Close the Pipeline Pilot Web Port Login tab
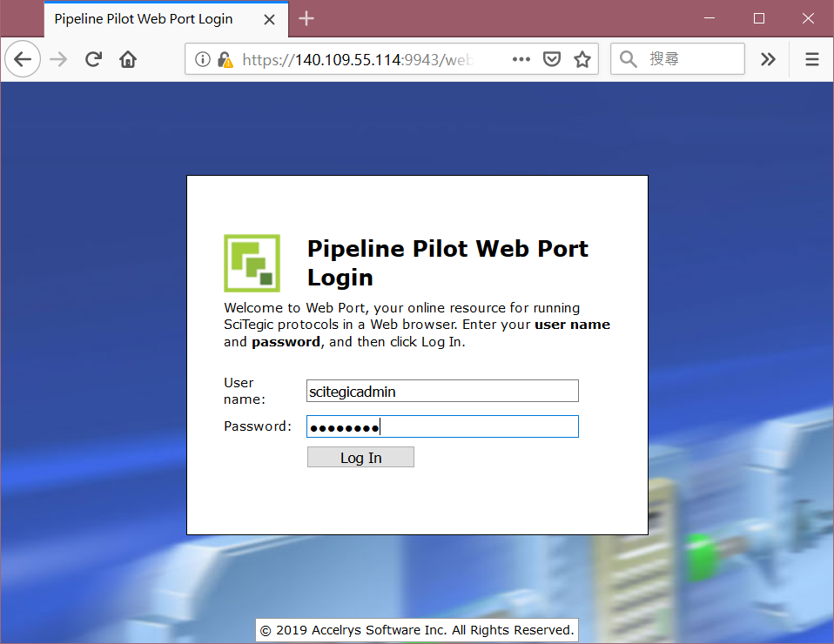 270,20
